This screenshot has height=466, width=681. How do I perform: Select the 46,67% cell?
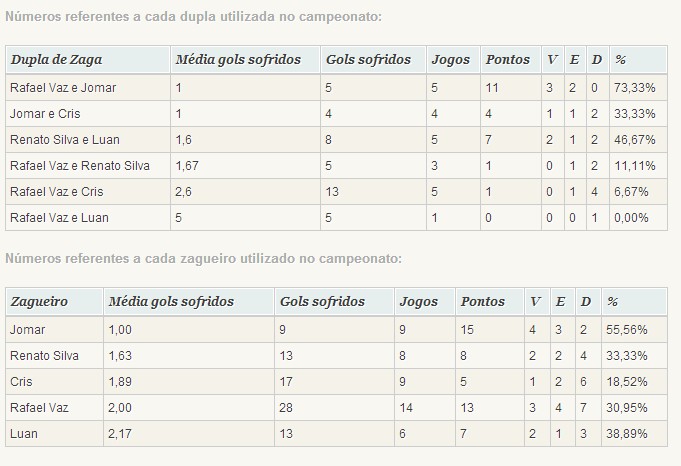pyautogui.click(x=632, y=140)
